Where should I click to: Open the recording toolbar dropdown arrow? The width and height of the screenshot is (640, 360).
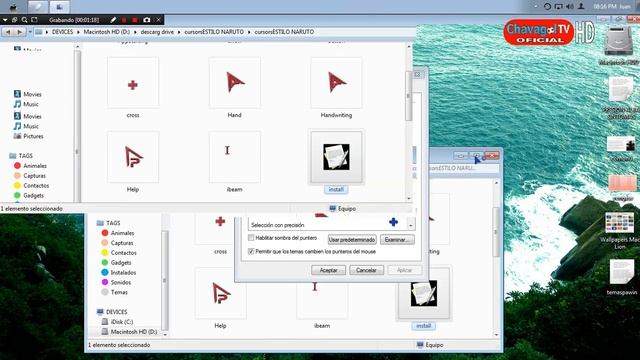[x=5, y=20]
